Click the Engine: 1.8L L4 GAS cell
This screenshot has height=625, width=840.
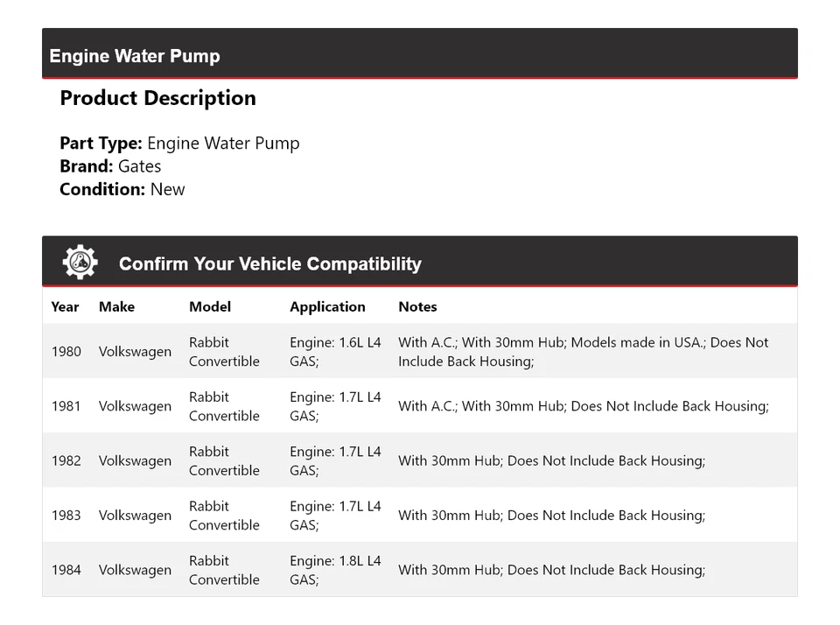click(335, 570)
